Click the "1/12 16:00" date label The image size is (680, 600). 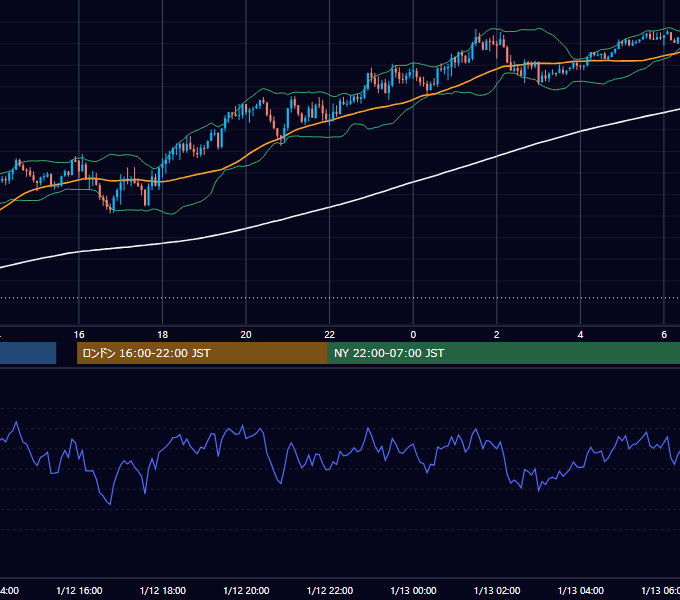79,590
